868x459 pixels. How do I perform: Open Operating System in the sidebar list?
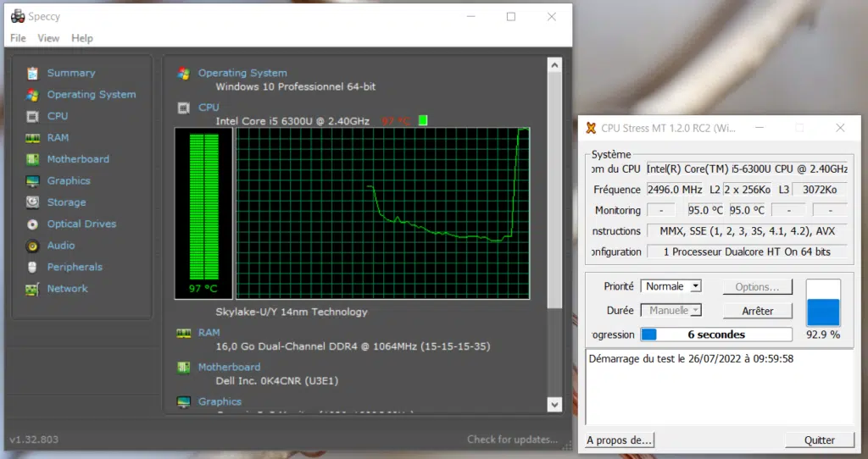[x=92, y=95]
